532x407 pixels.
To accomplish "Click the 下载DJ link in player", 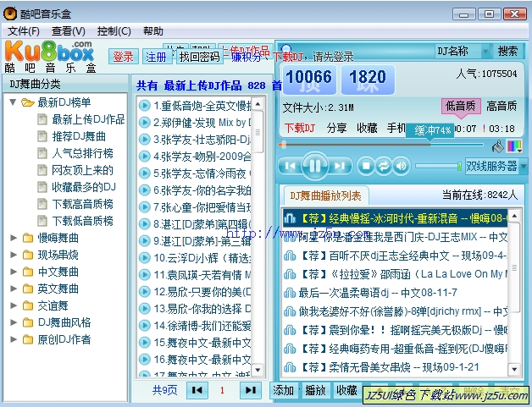I will click(300, 128).
